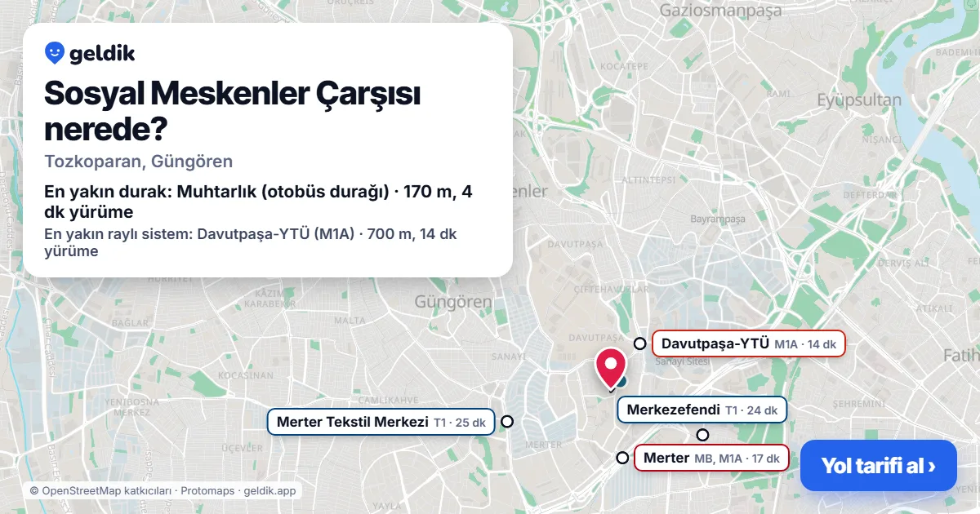Open the Merkezefendi T1 station label
Viewport: 980px width, 514px height.
point(702,410)
